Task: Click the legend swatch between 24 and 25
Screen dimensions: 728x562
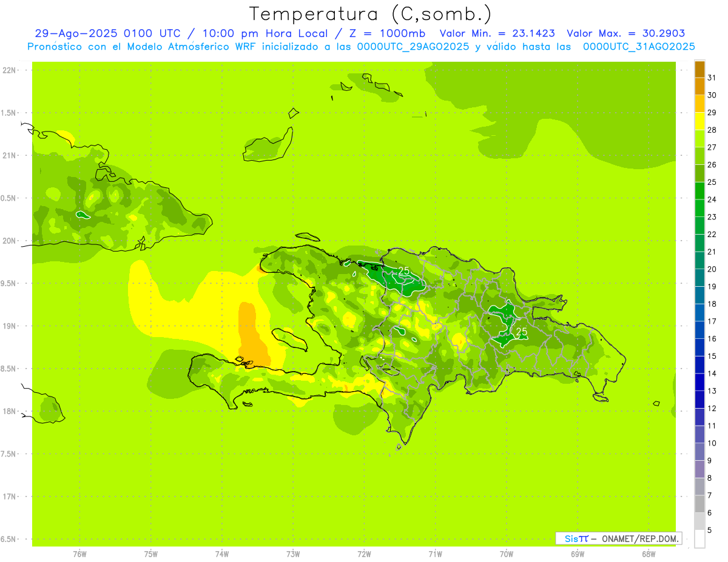Action: click(699, 191)
